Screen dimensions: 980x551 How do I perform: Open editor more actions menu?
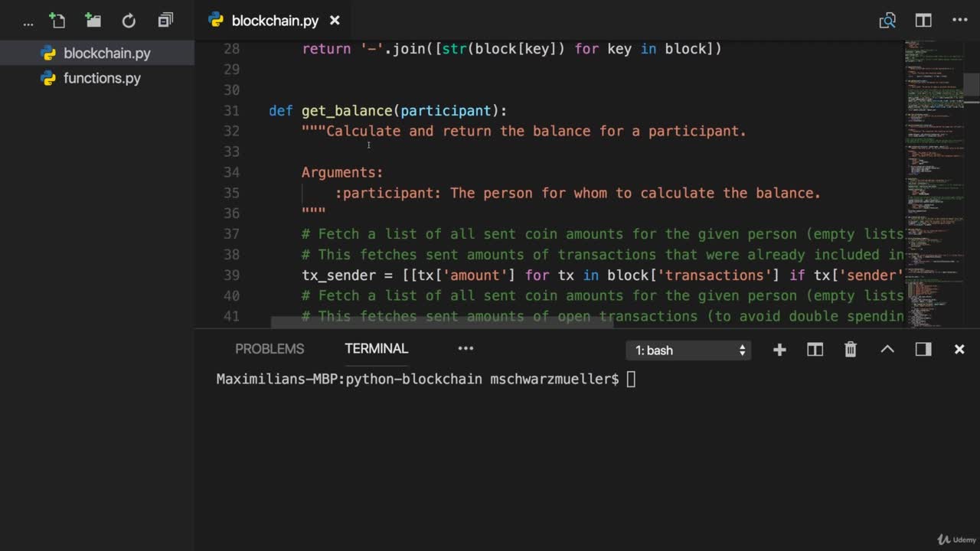(x=959, y=21)
